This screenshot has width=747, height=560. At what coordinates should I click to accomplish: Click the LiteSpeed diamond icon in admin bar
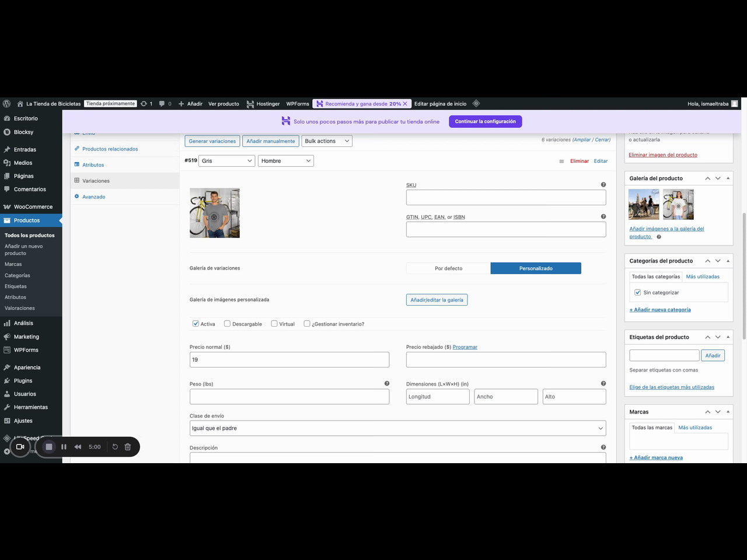pyautogui.click(x=476, y=103)
